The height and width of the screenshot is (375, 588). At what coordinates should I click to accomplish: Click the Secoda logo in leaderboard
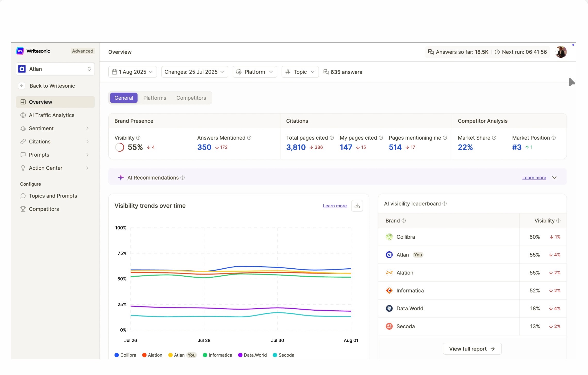pos(389,326)
